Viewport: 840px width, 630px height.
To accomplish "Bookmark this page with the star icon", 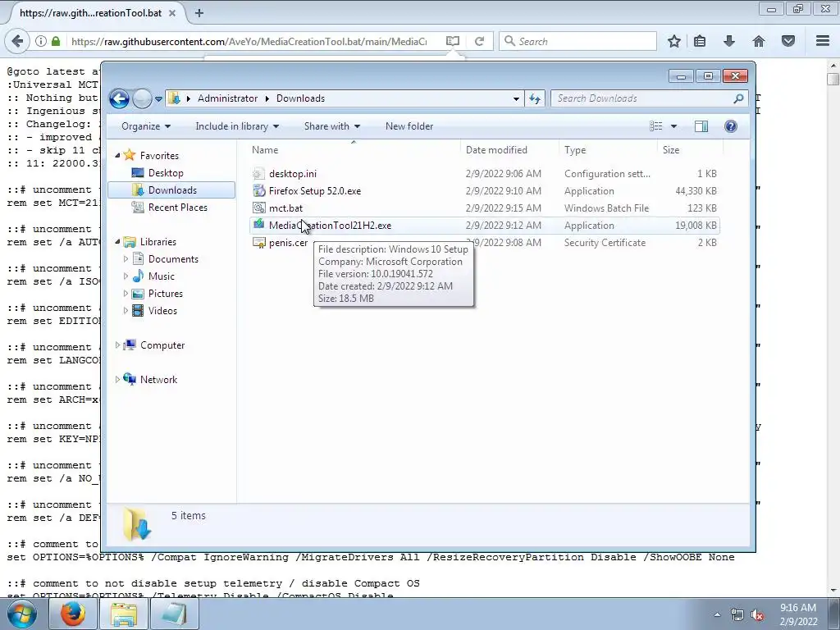I will pos(674,41).
